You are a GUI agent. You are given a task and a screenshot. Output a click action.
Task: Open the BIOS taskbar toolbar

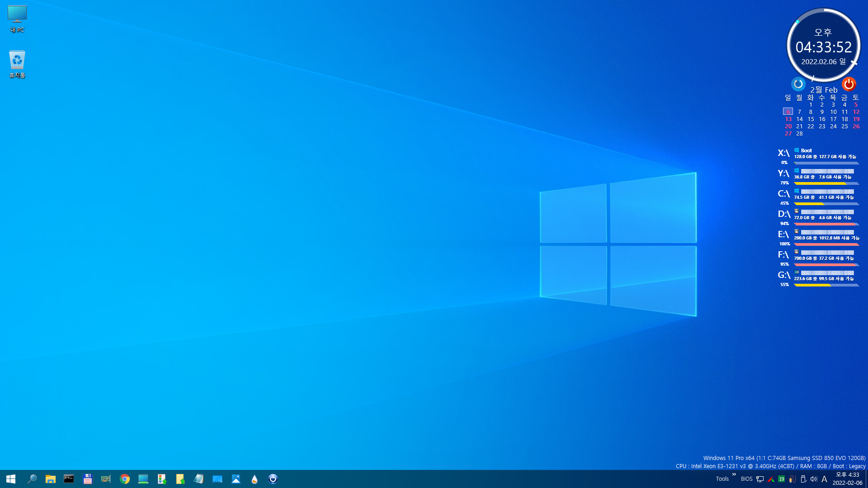coord(746,479)
